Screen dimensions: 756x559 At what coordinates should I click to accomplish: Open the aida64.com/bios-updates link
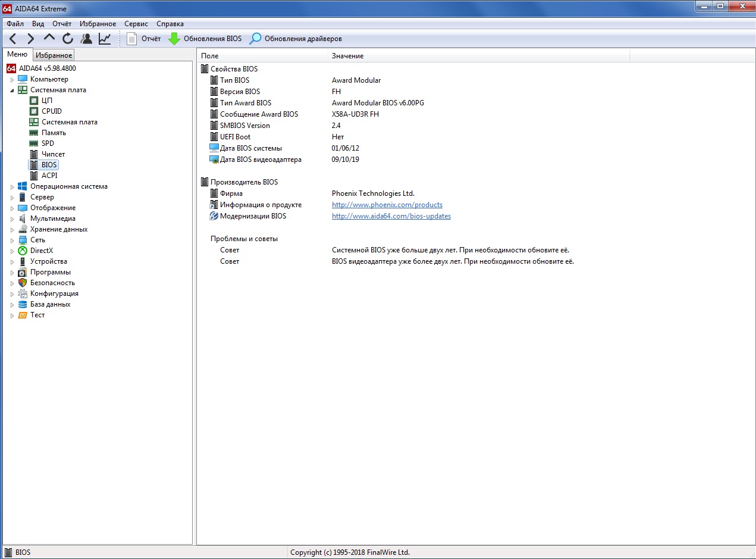coord(391,216)
